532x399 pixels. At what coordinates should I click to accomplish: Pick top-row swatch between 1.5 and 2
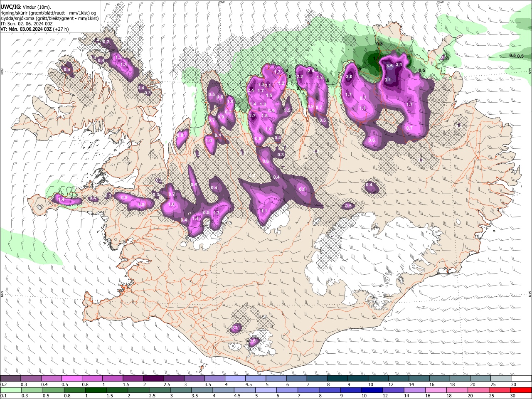[133, 379]
